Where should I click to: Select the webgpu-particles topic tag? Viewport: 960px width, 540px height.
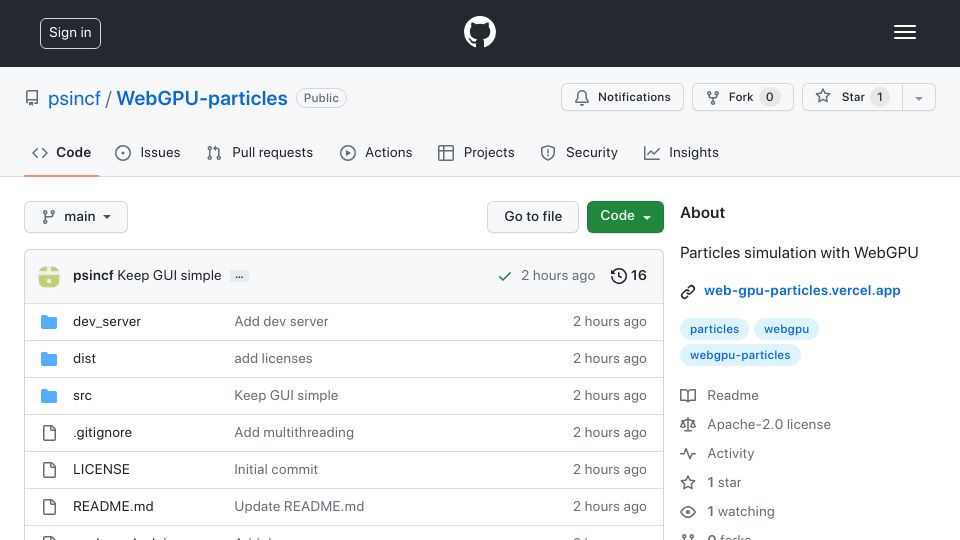tap(740, 355)
